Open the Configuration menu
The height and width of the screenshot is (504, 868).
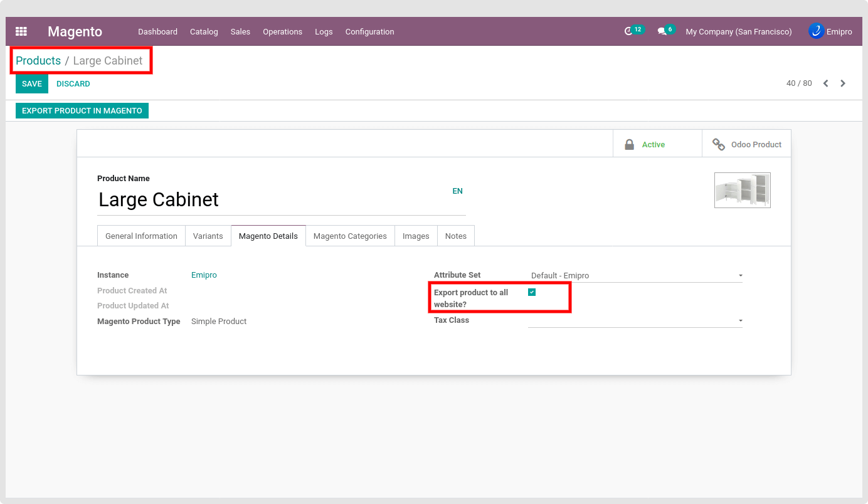[x=369, y=31]
